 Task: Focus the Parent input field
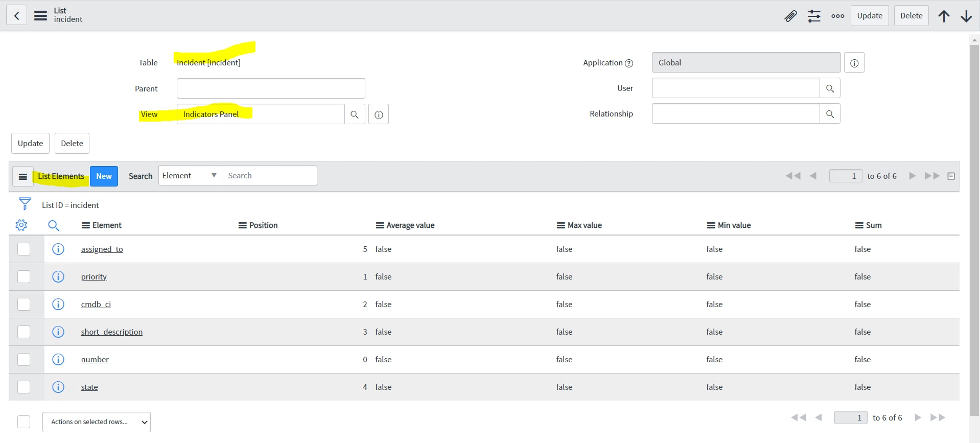(271, 88)
